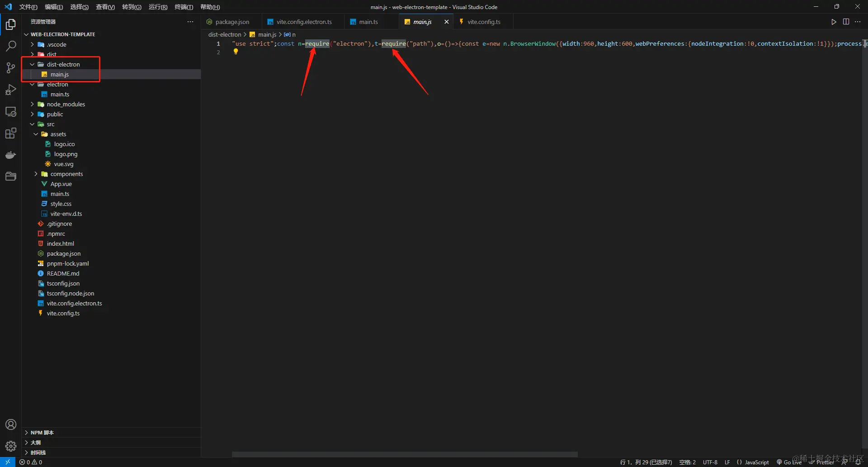Expand the 大纲 outline section
Image resolution: width=868 pixels, height=467 pixels.
pos(111,443)
